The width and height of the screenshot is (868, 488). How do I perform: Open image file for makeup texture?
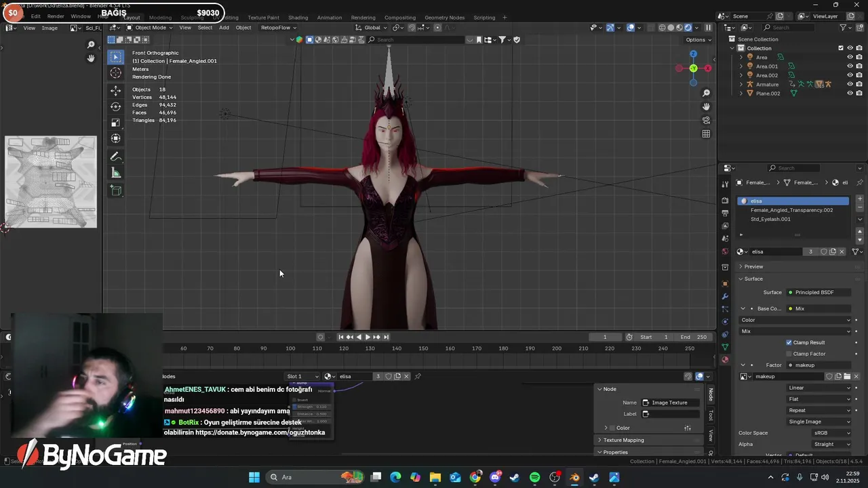[x=847, y=376]
